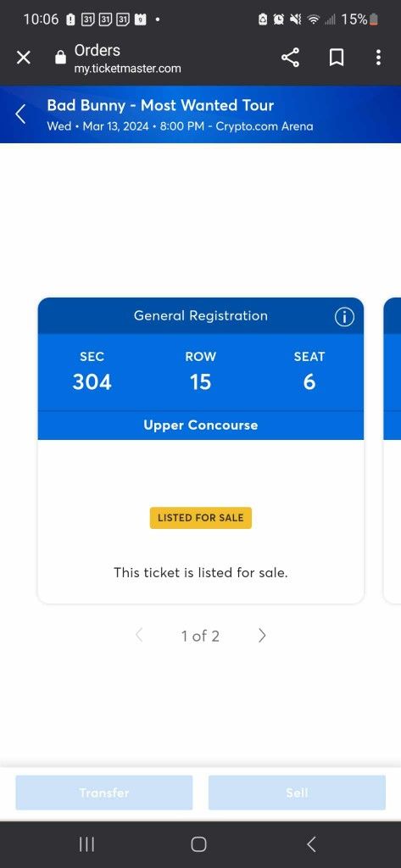Open ticket info icon on General Registration
The image size is (401, 868).
coord(344,317)
